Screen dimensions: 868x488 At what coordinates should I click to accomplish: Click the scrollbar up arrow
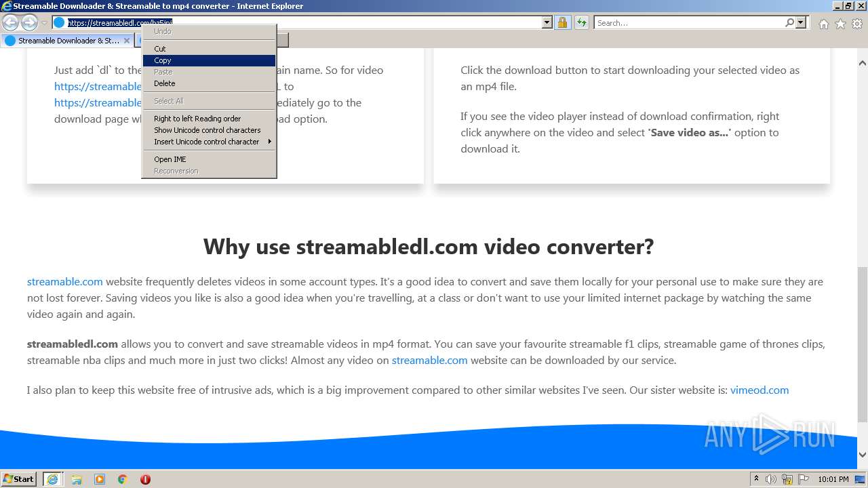863,63
